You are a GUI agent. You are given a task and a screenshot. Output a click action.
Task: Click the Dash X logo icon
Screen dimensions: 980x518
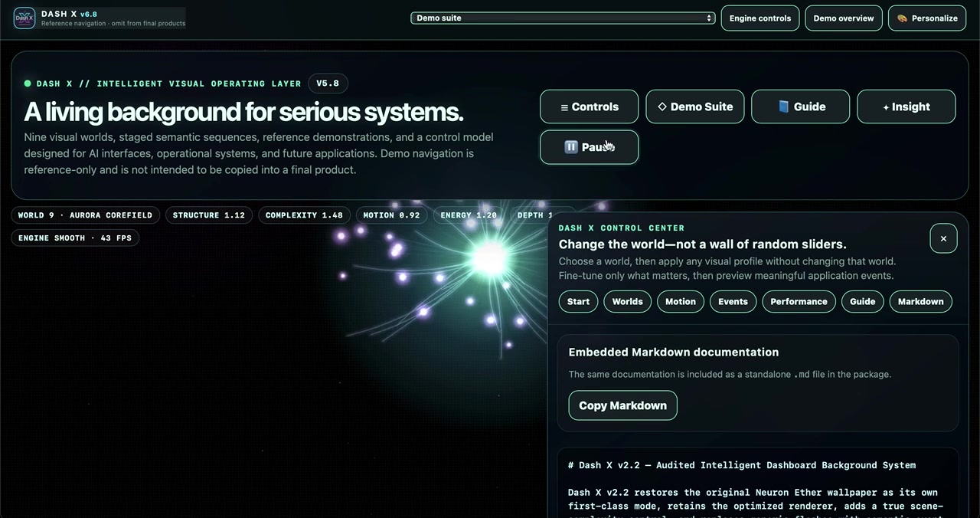click(x=24, y=18)
